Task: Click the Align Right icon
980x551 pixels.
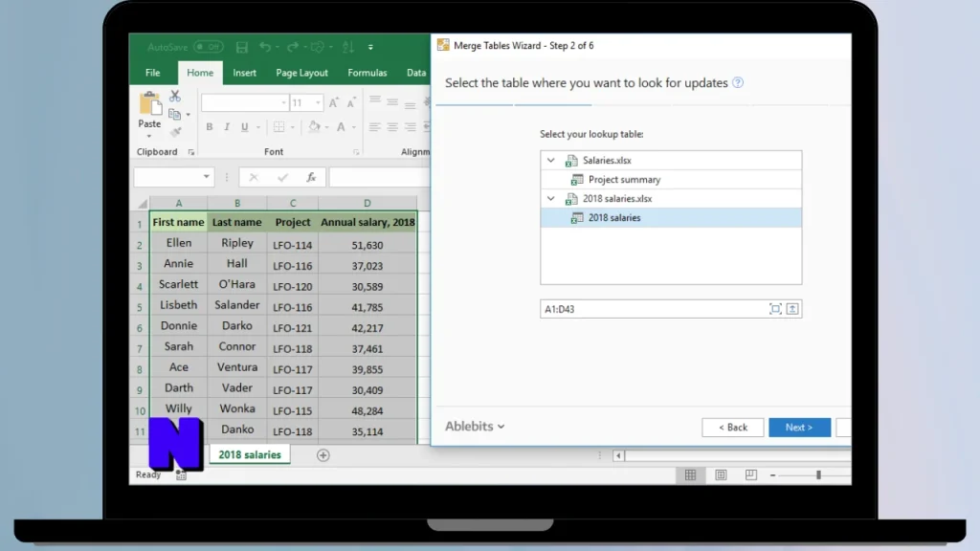Action: [410, 127]
